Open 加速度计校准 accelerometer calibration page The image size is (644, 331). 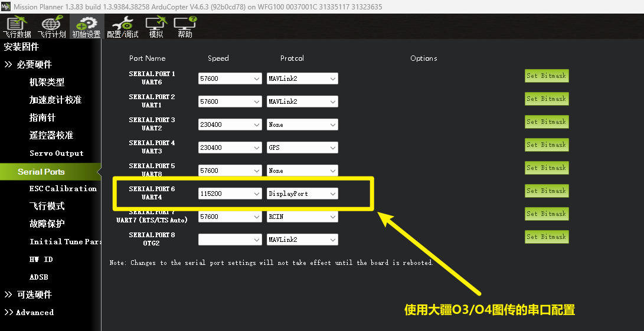(55, 100)
